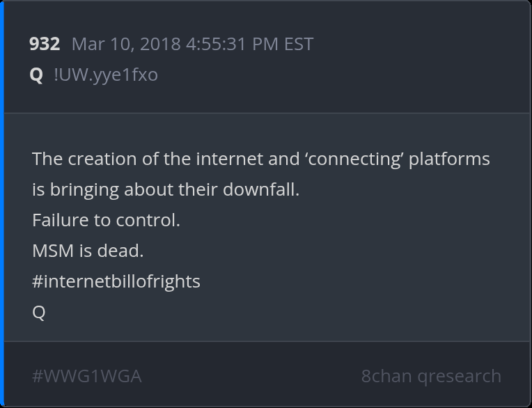
Task: Click the 'qresearch' board label
Action: pyautogui.click(x=460, y=376)
